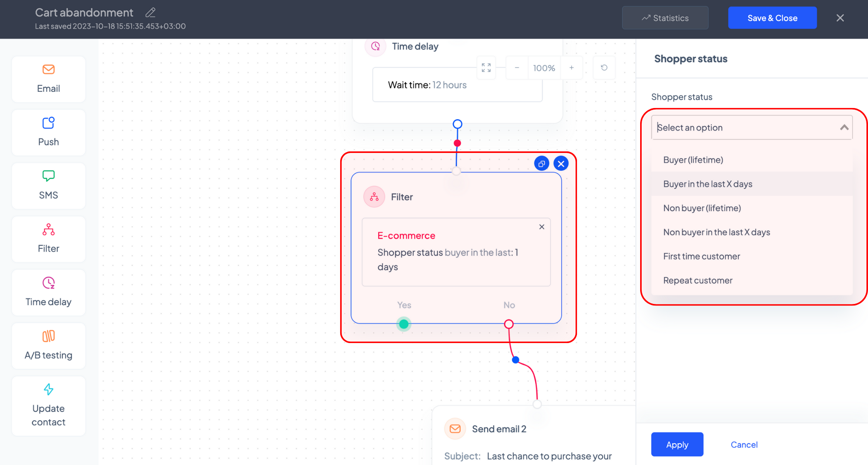
Task: Click the red No output connector
Action: pos(509,324)
